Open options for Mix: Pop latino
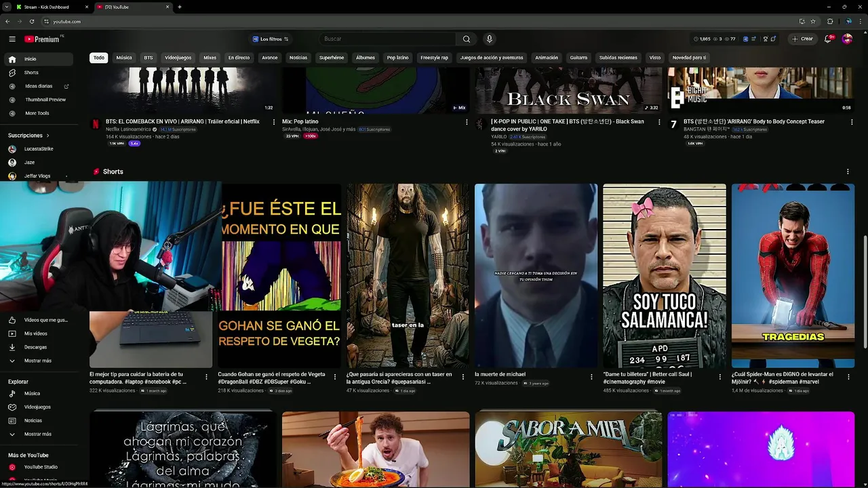 (x=467, y=122)
